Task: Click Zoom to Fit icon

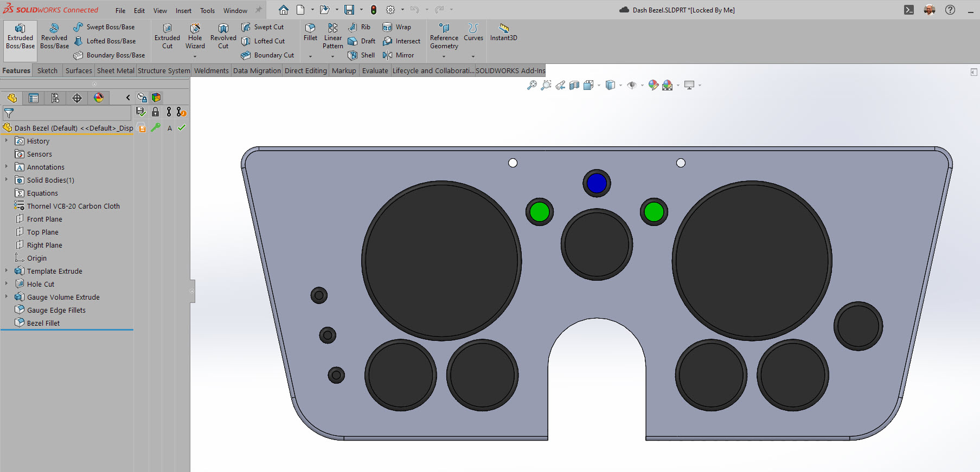Action: tap(532, 85)
